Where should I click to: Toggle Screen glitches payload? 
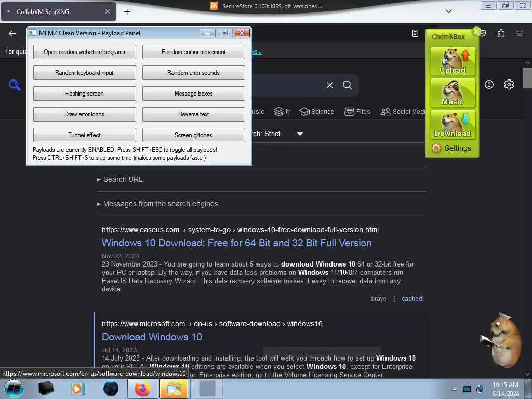[193, 135]
